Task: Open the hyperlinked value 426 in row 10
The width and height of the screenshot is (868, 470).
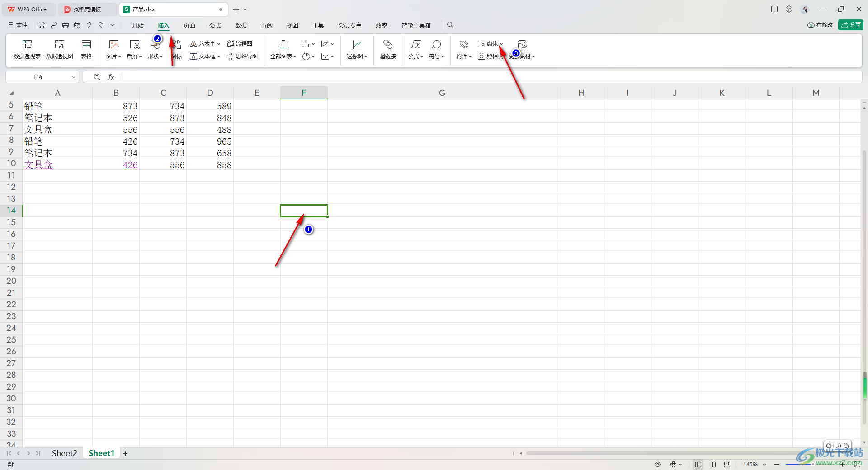Action: [x=130, y=165]
